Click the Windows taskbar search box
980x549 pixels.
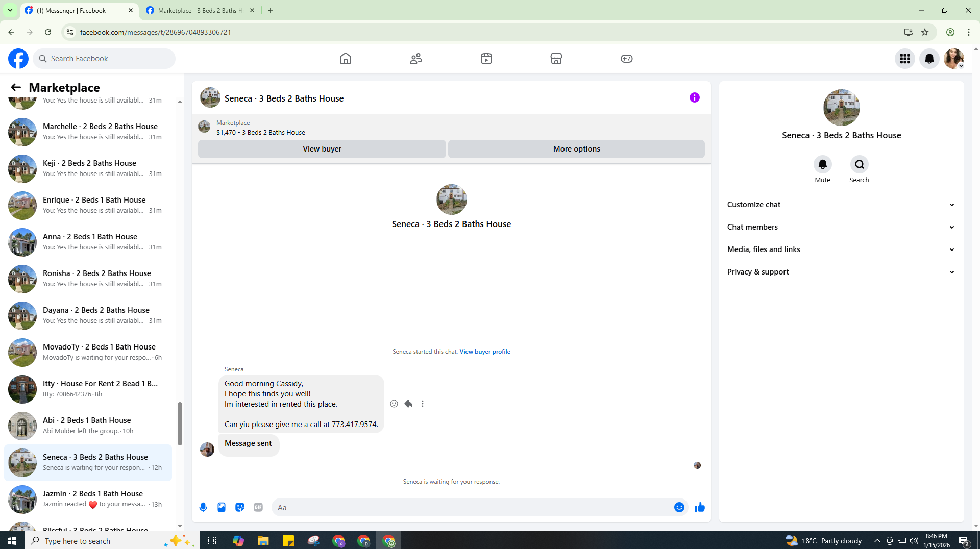pyautogui.click(x=111, y=541)
